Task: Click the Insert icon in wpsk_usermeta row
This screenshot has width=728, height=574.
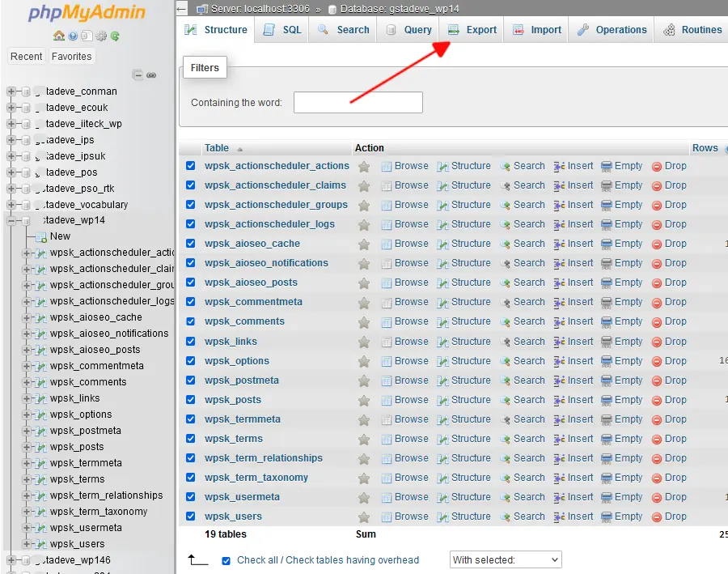Action: tap(559, 497)
